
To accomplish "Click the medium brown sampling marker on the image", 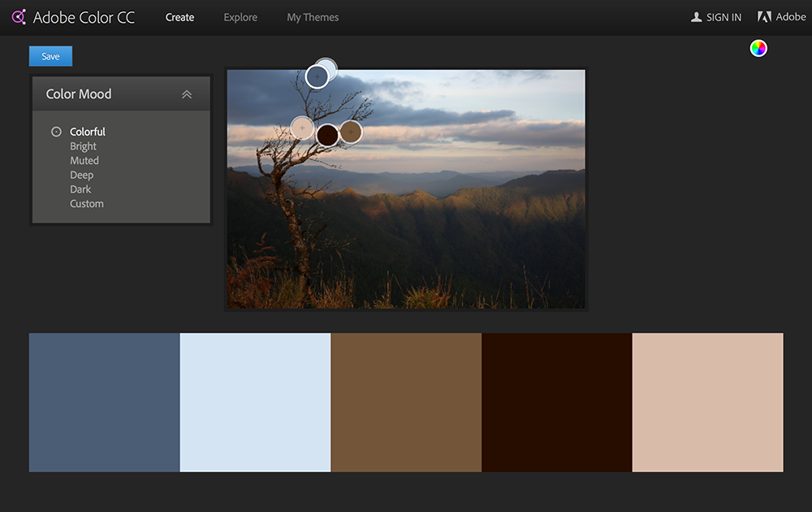I will click(350, 132).
